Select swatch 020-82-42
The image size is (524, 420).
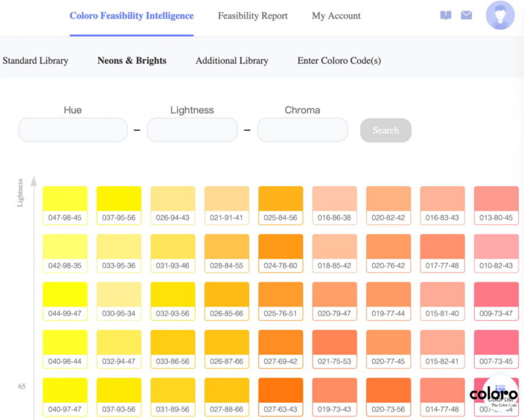[388, 205]
